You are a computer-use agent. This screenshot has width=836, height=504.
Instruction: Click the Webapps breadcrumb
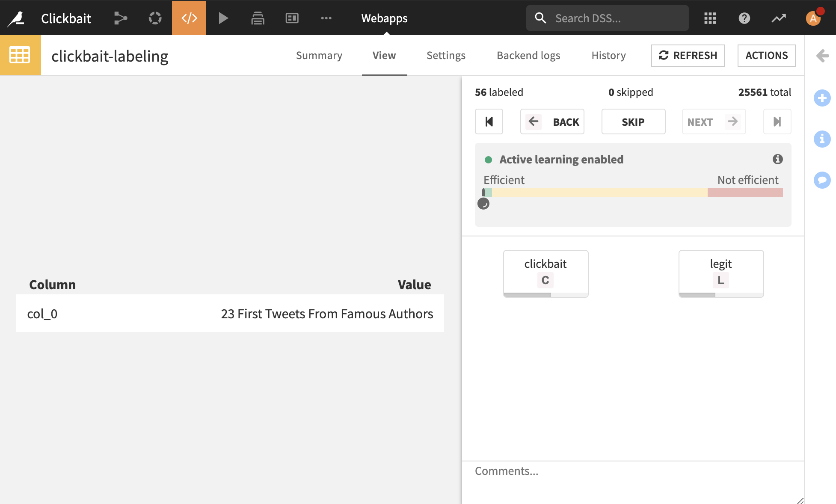pyautogui.click(x=384, y=18)
